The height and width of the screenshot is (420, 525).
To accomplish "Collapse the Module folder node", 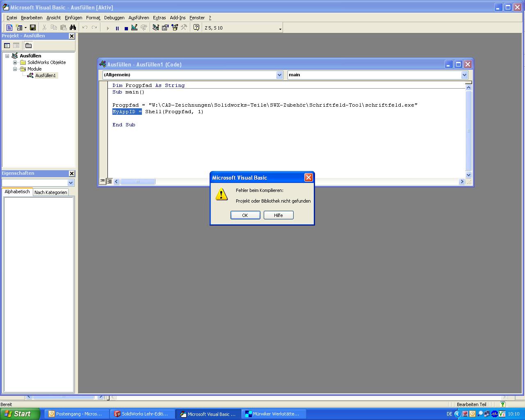I will pos(15,69).
